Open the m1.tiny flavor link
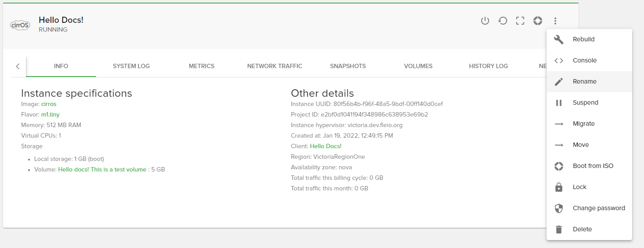Image resolution: width=644 pixels, height=248 pixels. (50, 115)
